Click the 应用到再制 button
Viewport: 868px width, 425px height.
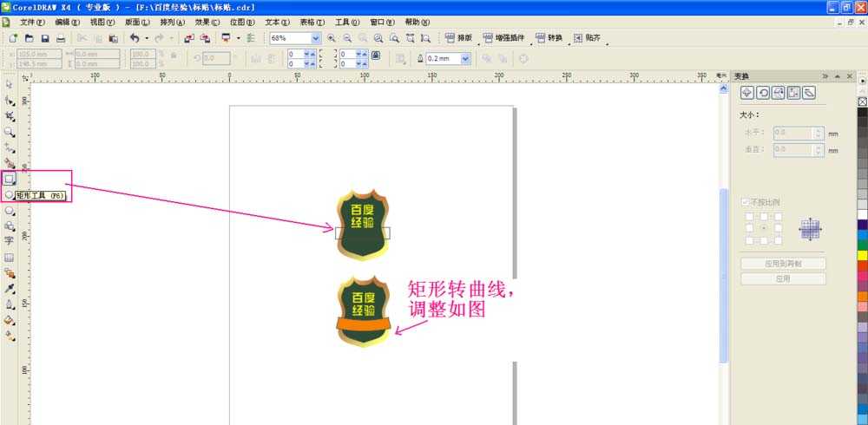783,264
